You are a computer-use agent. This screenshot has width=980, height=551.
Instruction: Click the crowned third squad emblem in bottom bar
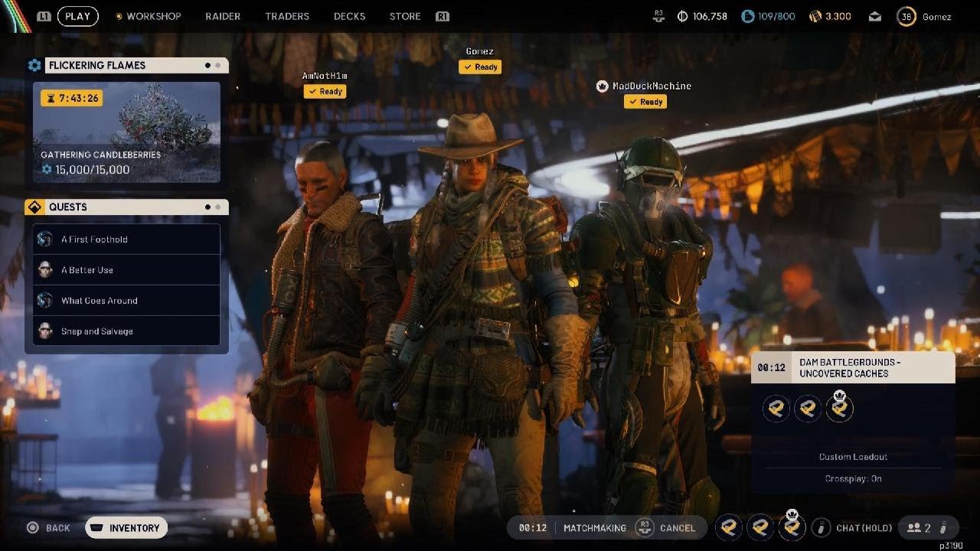pos(792,526)
